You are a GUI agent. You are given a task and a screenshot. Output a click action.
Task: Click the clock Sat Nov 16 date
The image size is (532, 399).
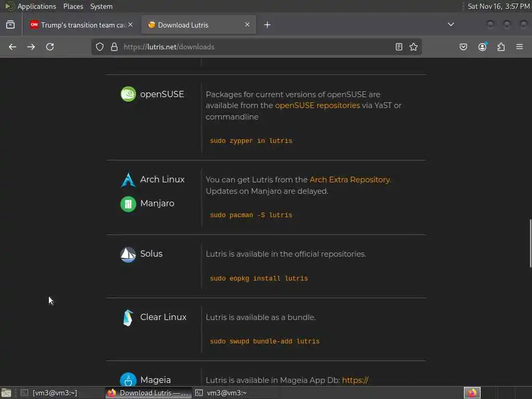[498, 6]
